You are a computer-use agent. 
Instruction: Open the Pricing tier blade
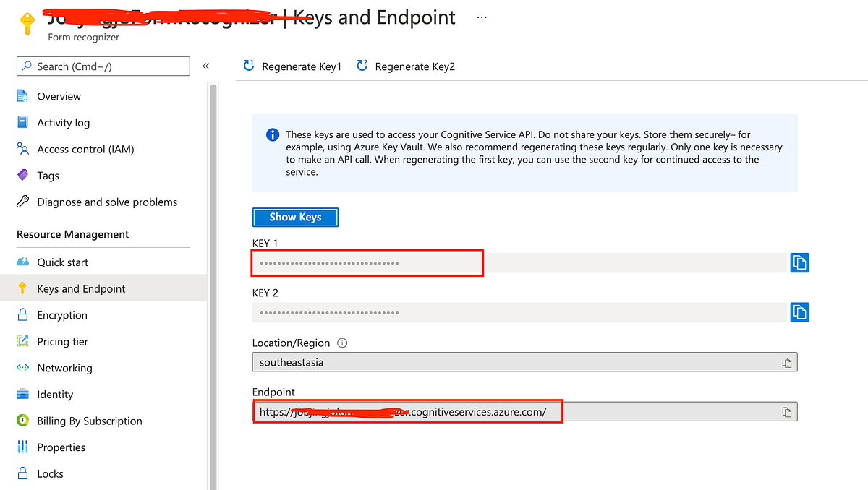tap(24, 341)
